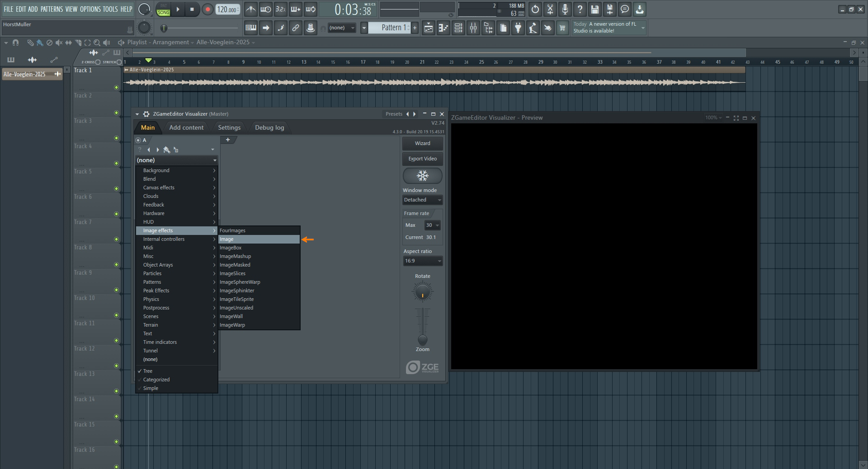
Task: Click the song position slider handle
Action: (x=164, y=28)
